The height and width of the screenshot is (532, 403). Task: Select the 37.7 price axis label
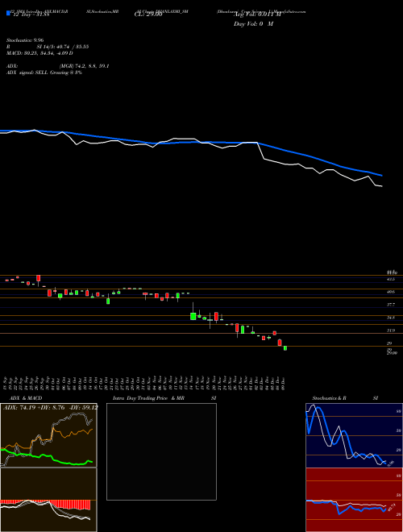391,305
